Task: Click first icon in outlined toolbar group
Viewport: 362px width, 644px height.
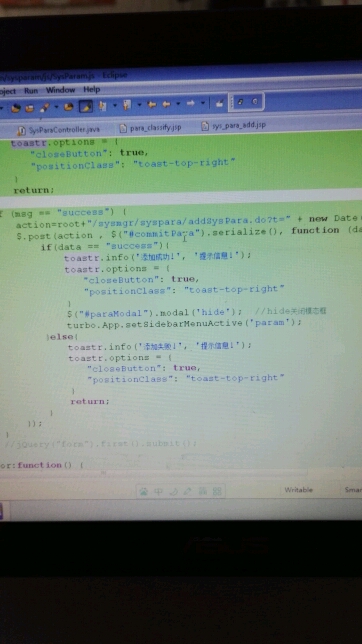Action: tap(240, 102)
